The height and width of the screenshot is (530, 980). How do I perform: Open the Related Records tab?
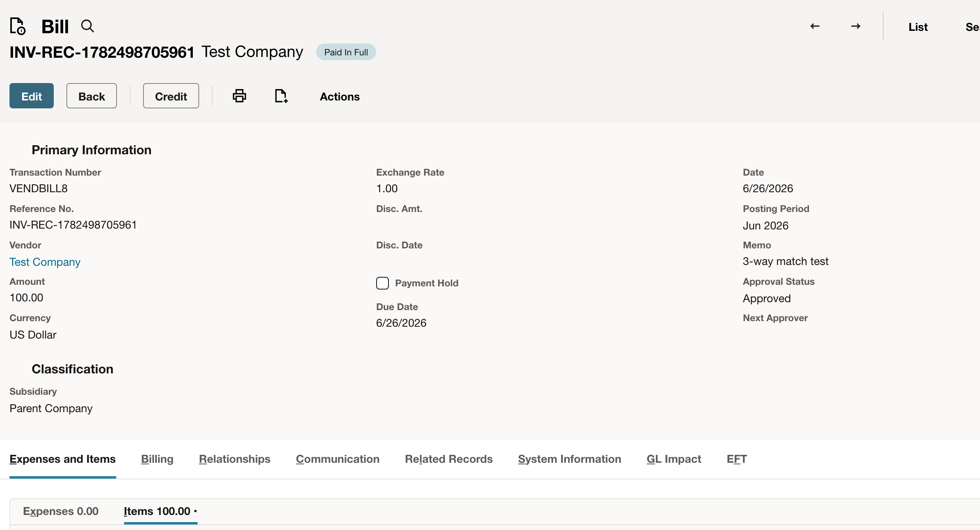[449, 459]
